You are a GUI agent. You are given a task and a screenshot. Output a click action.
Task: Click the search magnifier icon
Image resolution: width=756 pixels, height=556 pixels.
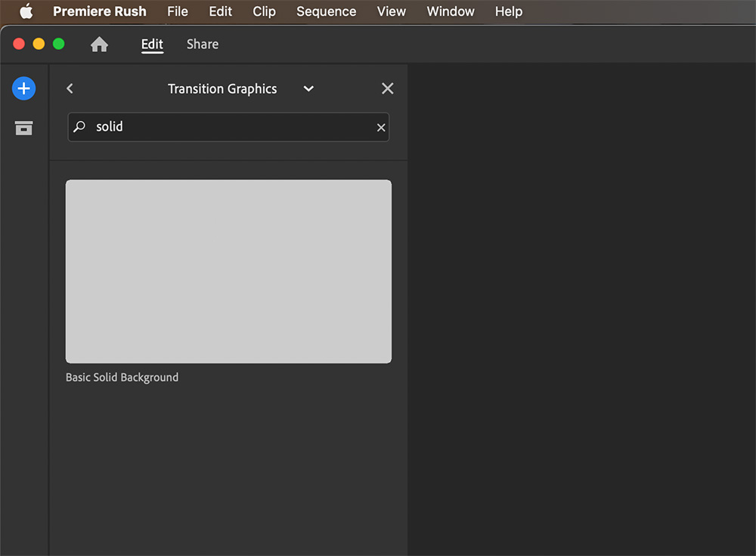click(x=79, y=127)
